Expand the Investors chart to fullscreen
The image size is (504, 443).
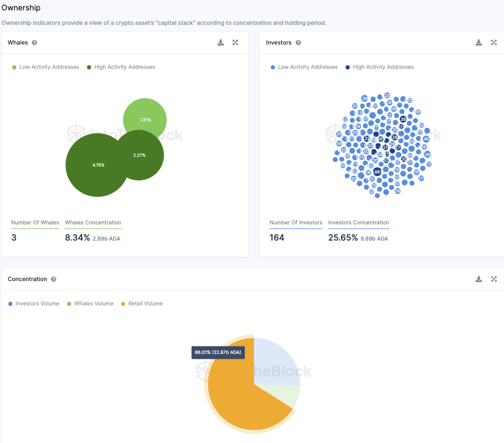coord(494,43)
